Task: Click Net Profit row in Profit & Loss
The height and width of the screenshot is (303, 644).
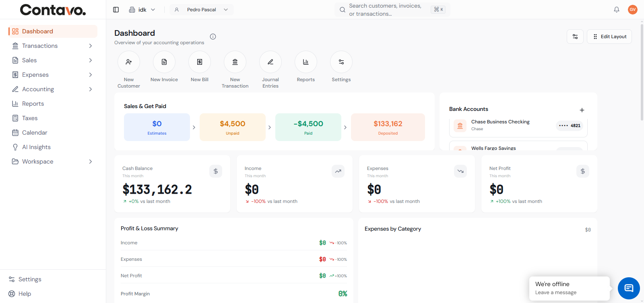Action: click(234, 276)
